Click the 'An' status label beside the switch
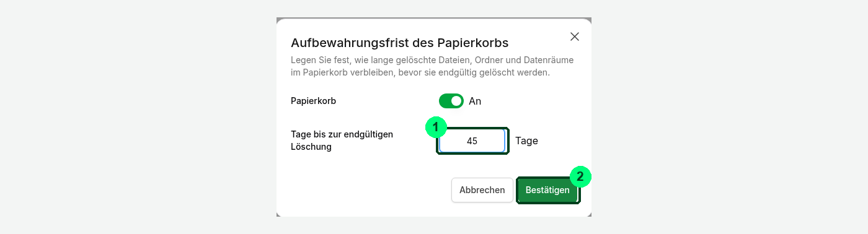The width and height of the screenshot is (868, 234). [475, 101]
